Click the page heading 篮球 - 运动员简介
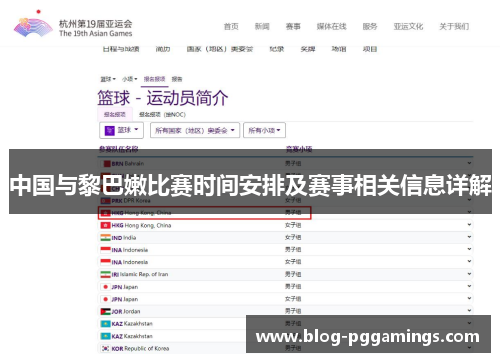Viewport: 500px width, 362px height. tap(163, 98)
